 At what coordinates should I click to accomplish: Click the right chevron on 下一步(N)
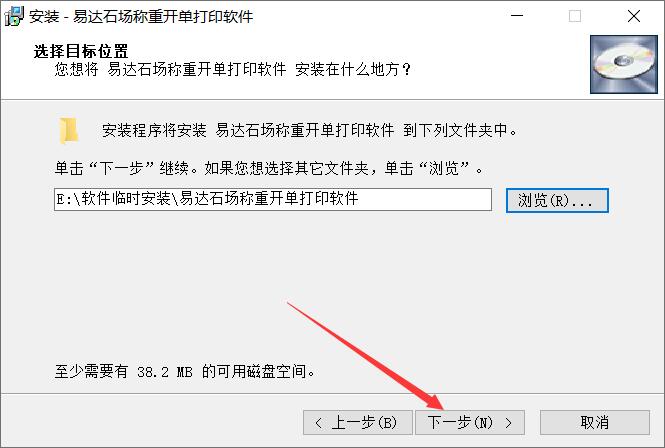[x=508, y=423]
